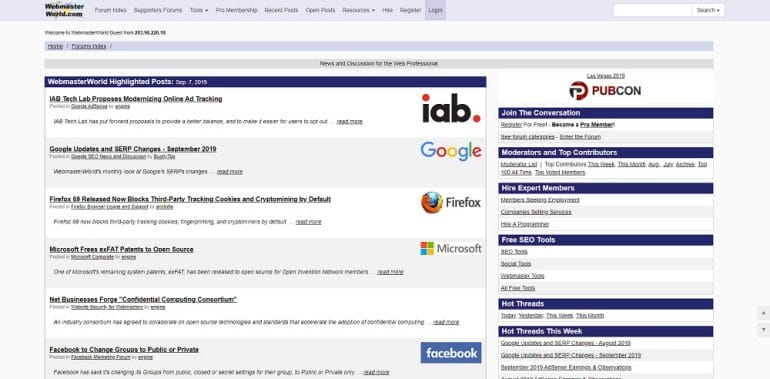Open Top Voted Members link
Viewport: 770px width, 379px height.
(x=560, y=173)
